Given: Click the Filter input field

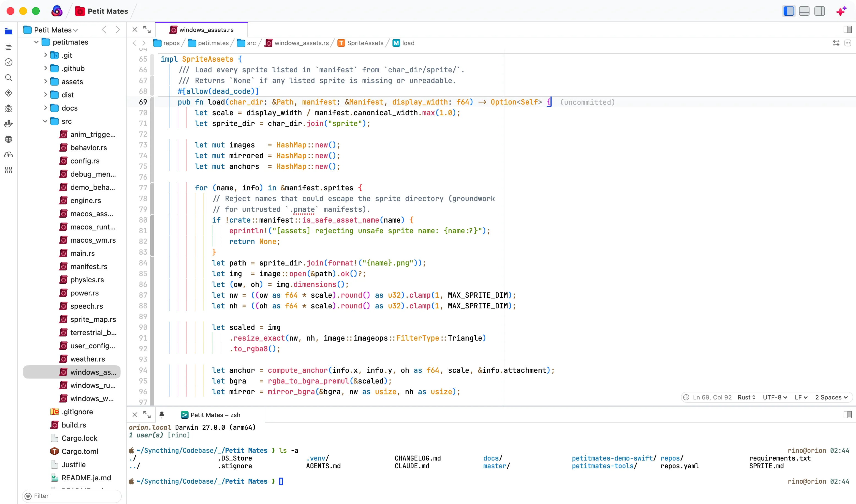Looking at the screenshot, I should point(72,496).
